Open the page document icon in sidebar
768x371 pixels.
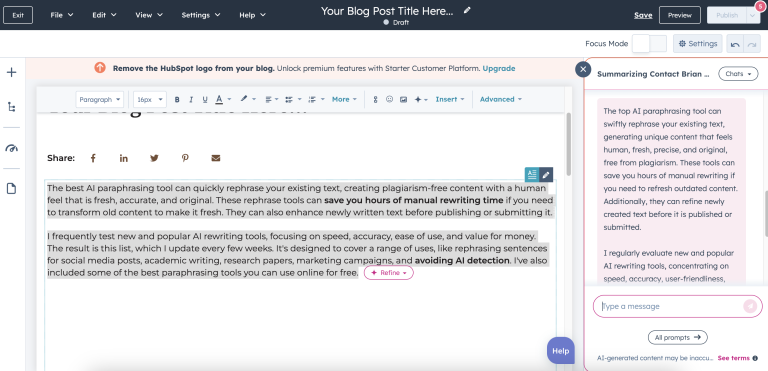(x=11, y=188)
